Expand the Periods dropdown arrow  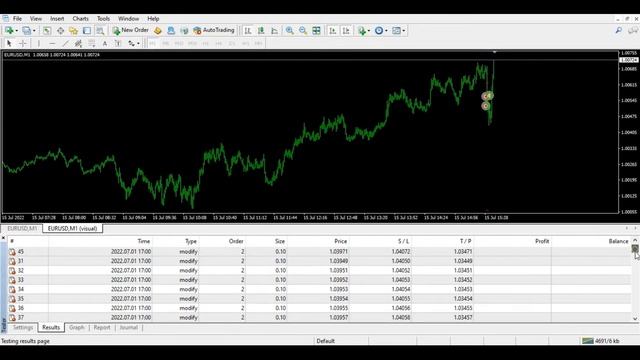(386, 31)
